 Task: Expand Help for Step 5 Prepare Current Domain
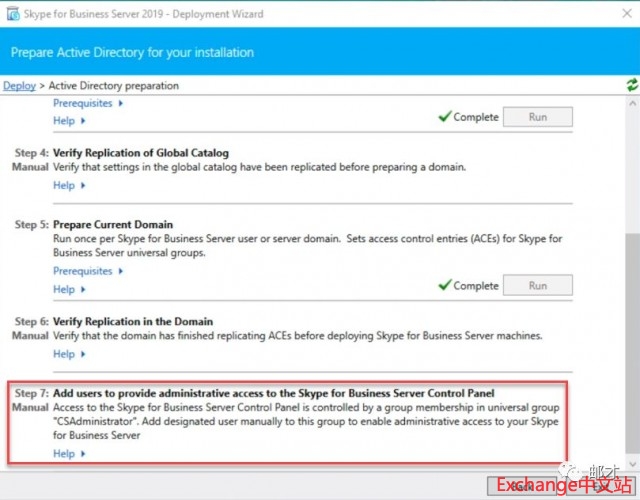tap(68, 289)
